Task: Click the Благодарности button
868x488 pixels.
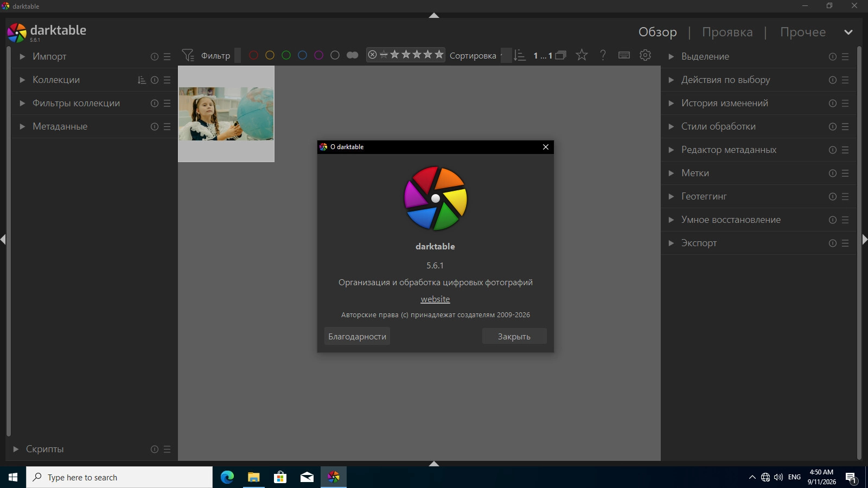Action: 357,336
